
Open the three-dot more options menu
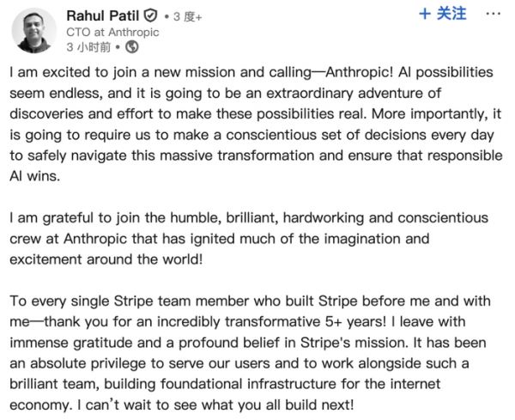click(x=493, y=14)
